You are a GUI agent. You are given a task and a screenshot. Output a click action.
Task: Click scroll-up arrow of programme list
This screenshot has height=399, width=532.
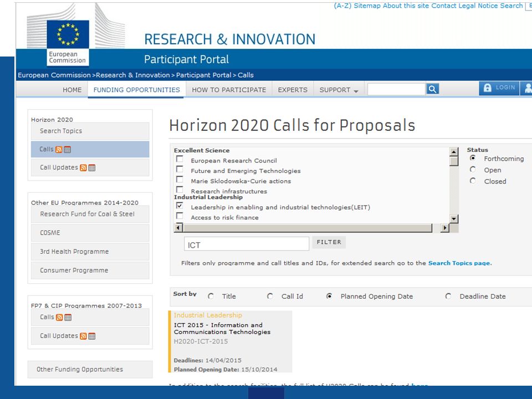coord(454,152)
